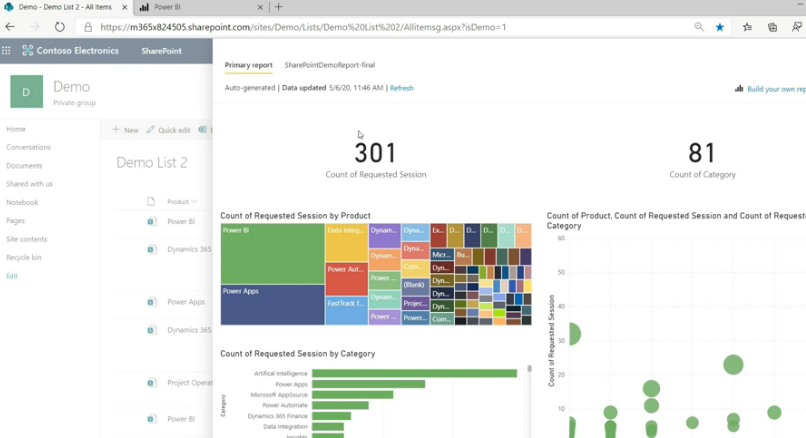Open Site contents

click(26, 239)
